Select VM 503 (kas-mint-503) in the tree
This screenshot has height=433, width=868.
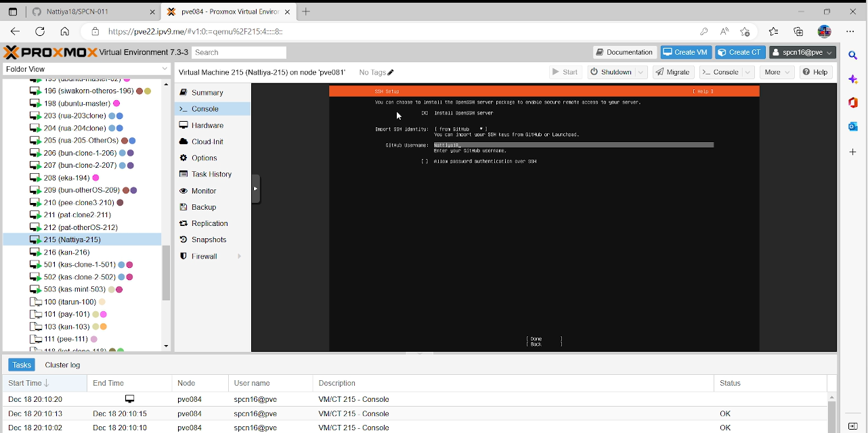82,290
